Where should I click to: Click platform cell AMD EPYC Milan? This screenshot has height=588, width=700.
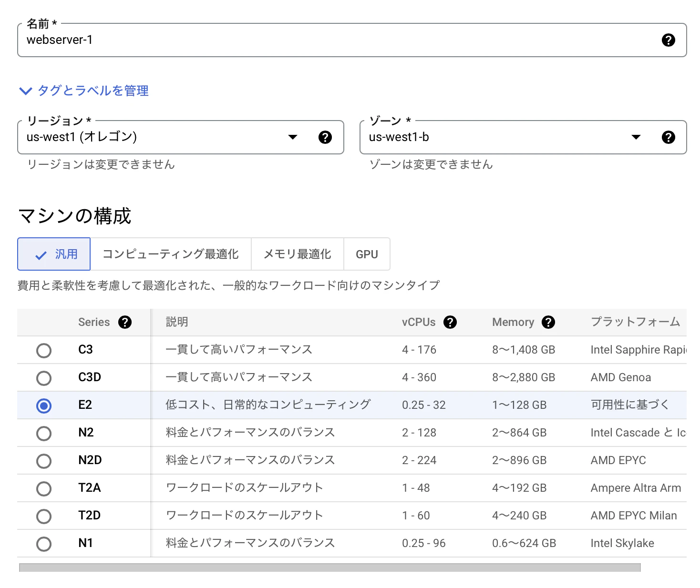tap(634, 516)
